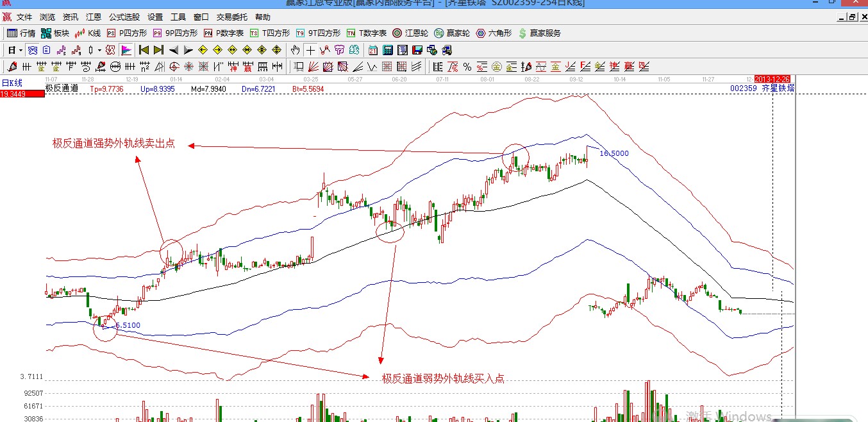Image resolution: width=868 pixels, height=422 pixels.
Task: Toggle the crosshair cursor button
Action: (x=310, y=50)
